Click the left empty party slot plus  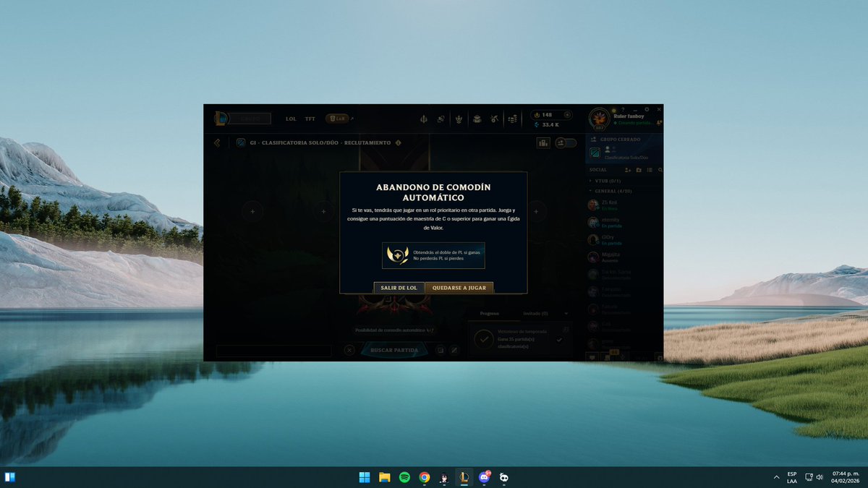coord(252,211)
